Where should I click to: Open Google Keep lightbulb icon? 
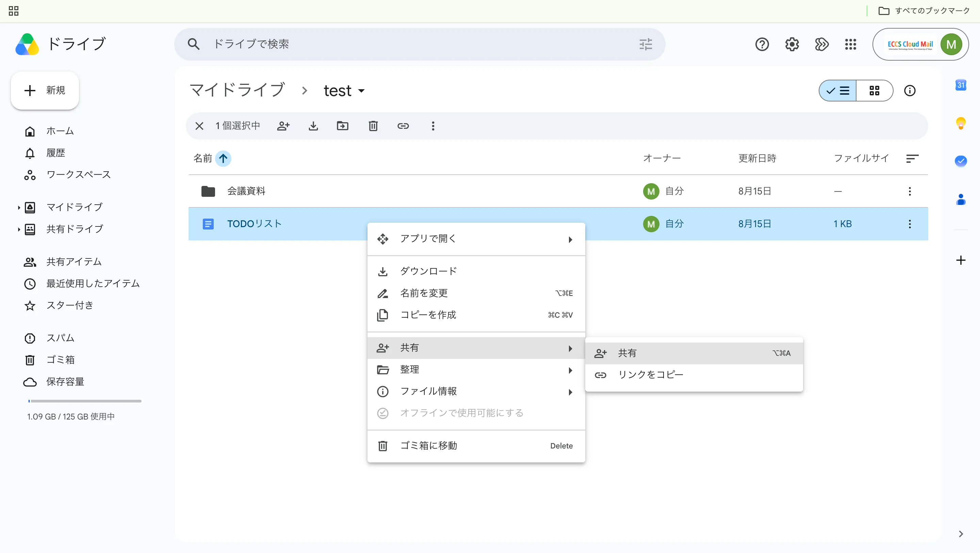(x=961, y=123)
